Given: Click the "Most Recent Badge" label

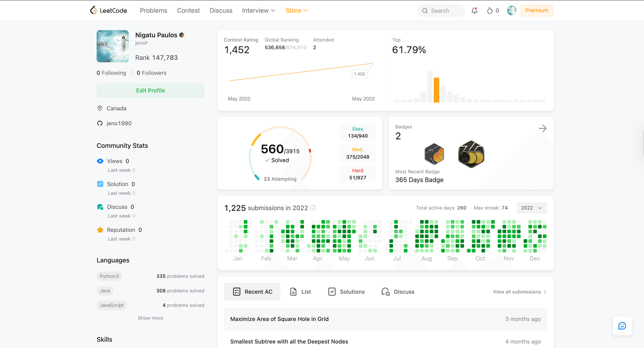Looking at the screenshot, I should click(417, 172).
